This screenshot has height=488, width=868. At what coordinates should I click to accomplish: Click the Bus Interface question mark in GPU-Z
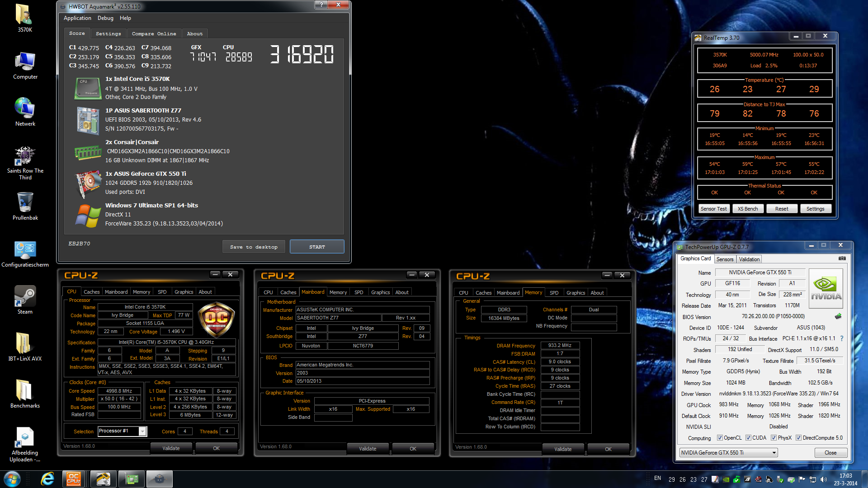coord(841,338)
